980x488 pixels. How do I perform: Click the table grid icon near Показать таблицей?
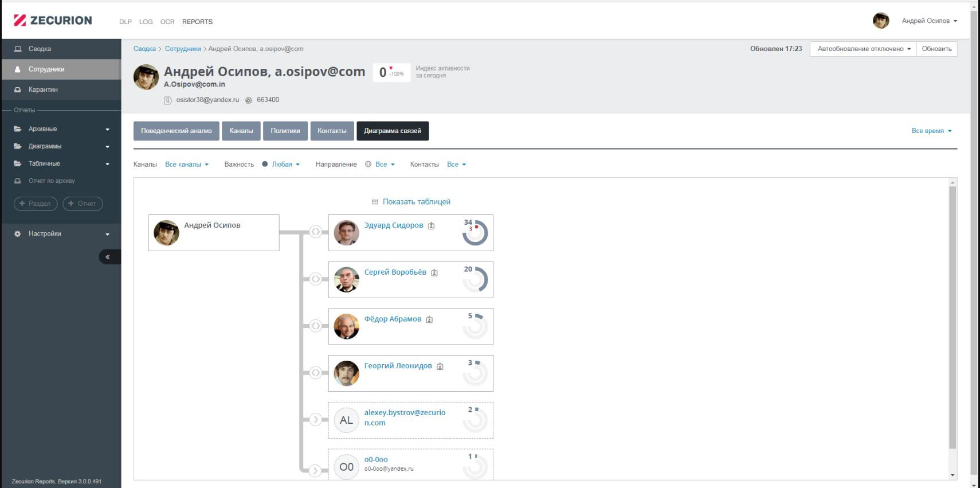(375, 202)
